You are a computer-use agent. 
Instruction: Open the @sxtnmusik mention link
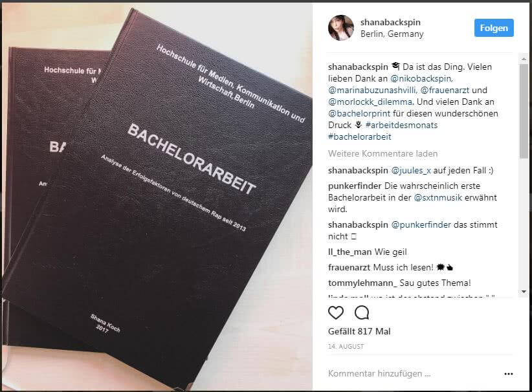[438, 197]
